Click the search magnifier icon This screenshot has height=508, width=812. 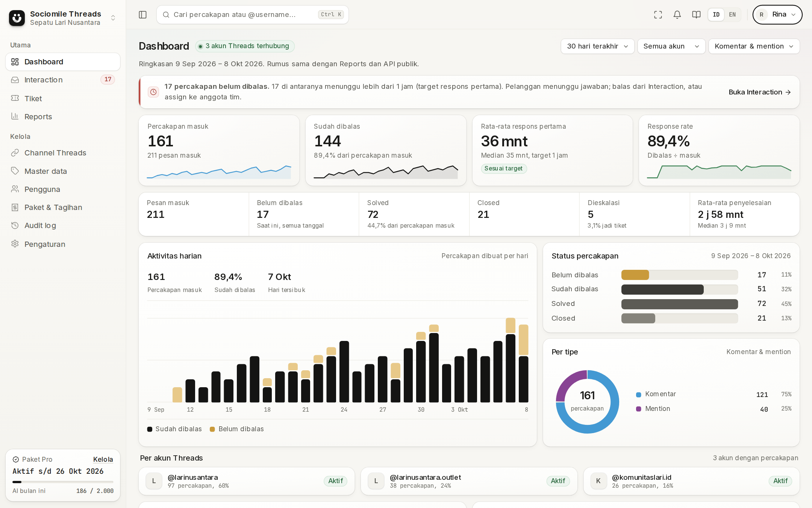click(166, 15)
